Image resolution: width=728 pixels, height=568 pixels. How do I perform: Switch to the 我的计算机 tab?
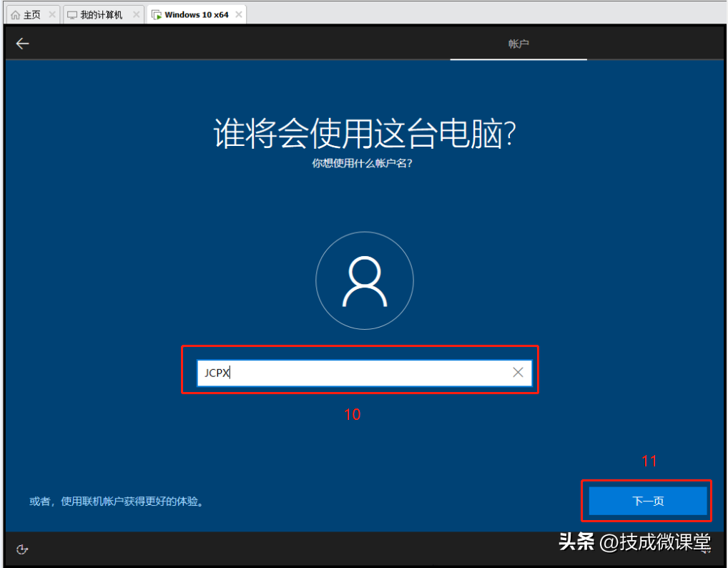(103, 15)
